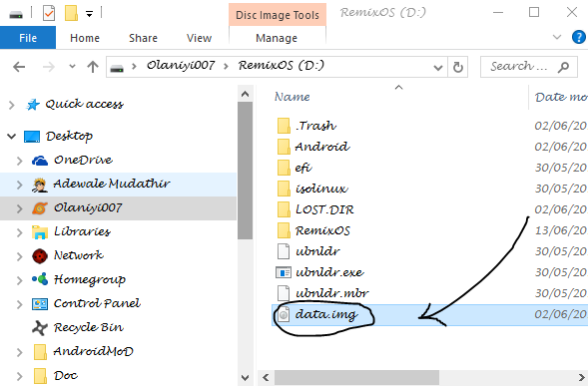Select Desktop in navigation pane
This screenshot has height=386, width=588.
[x=69, y=136]
